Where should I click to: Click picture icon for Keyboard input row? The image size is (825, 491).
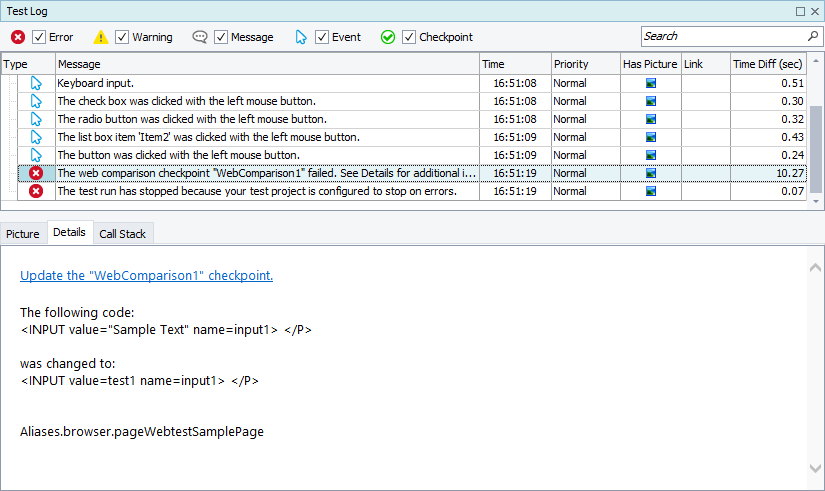tap(650, 83)
